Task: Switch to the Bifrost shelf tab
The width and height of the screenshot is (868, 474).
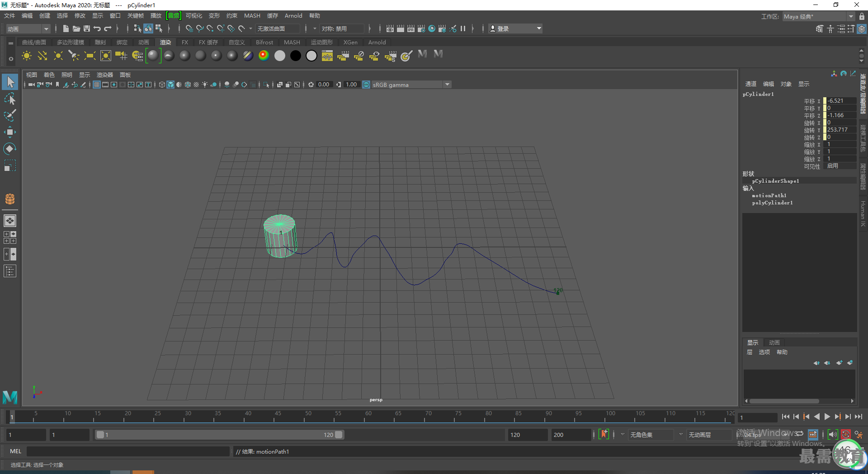Action: (264, 42)
